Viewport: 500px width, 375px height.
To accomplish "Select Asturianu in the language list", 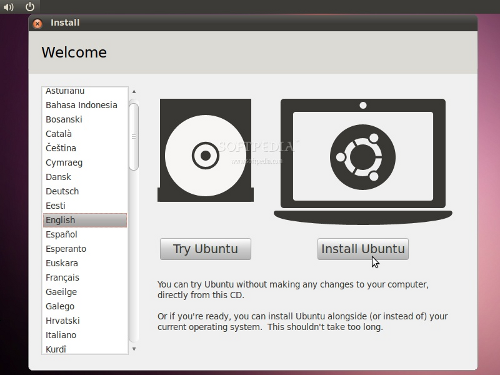I will pos(85,91).
